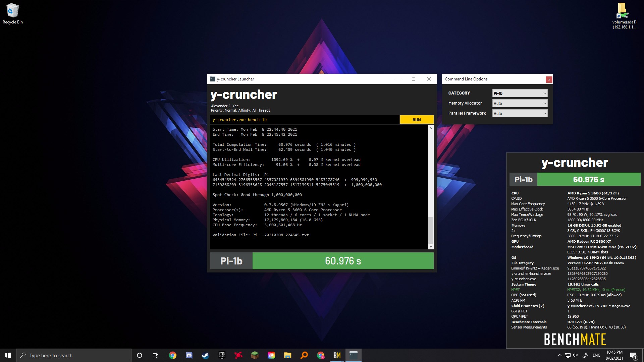Open Epic Games Launcher from the taskbar
The width and height of the screenshot is (644, 362).
tap(222, 355)
